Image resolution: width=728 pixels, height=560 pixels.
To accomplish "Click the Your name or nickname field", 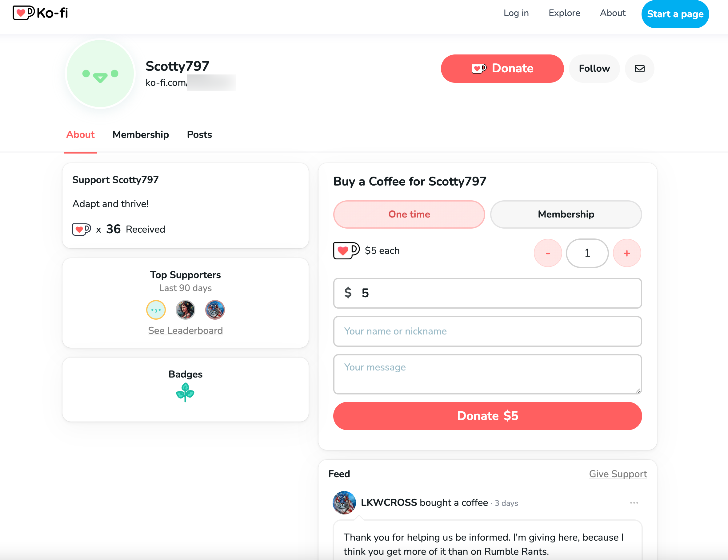I will pos(487,331).
